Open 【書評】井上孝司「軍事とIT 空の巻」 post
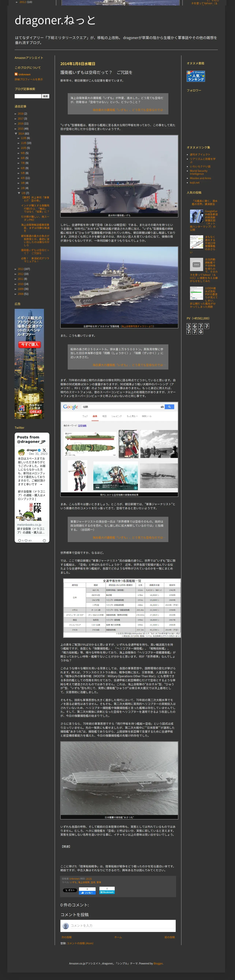This screenshot has width=235, height=980. (x=35, y=199)
